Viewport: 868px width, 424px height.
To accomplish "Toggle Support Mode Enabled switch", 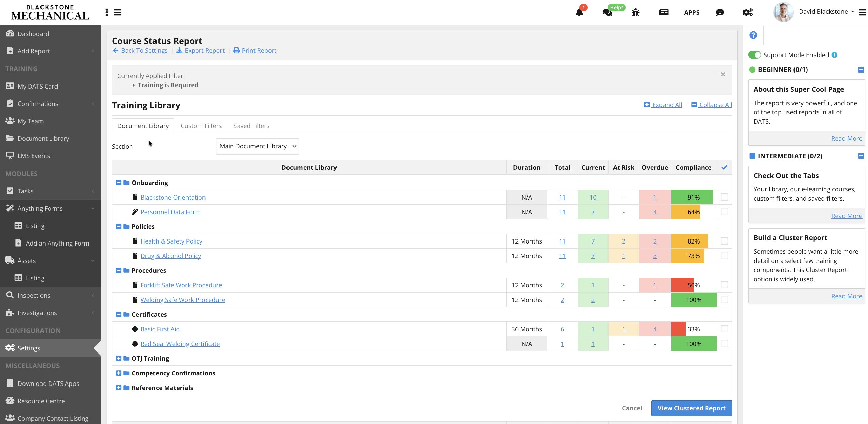I will (754, 55).
